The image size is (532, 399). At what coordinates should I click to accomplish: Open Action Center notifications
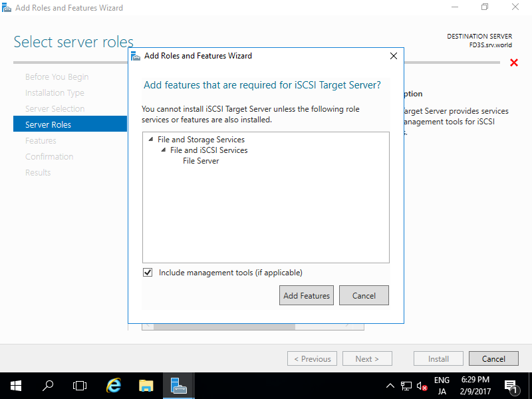click(x=511, y=386)
